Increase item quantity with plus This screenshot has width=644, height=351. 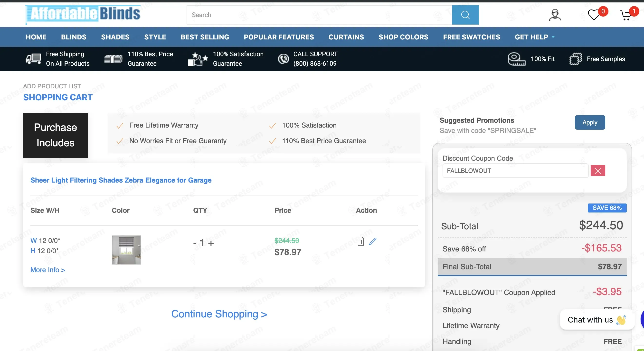tap(211, 243)
